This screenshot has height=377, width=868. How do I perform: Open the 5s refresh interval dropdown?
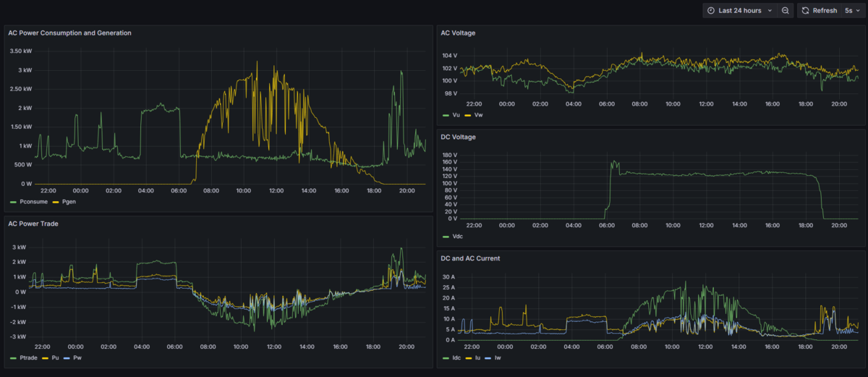852,11
